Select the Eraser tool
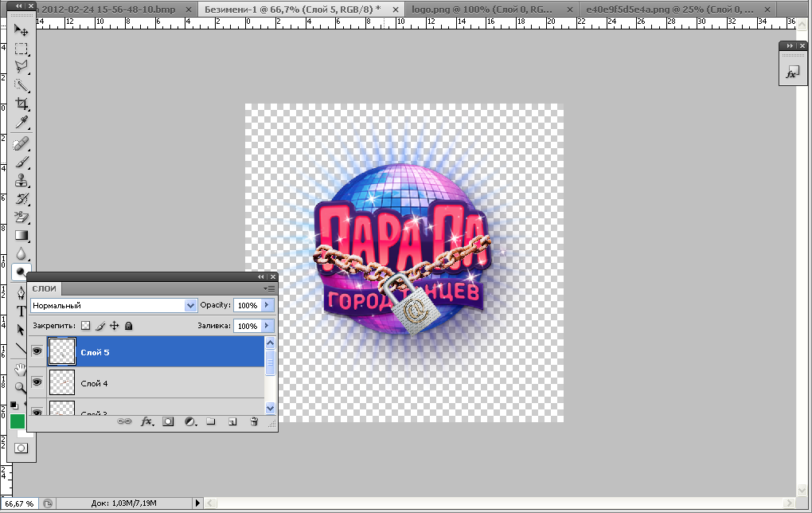The image size is (812, 513). click(x=21, y=217)
